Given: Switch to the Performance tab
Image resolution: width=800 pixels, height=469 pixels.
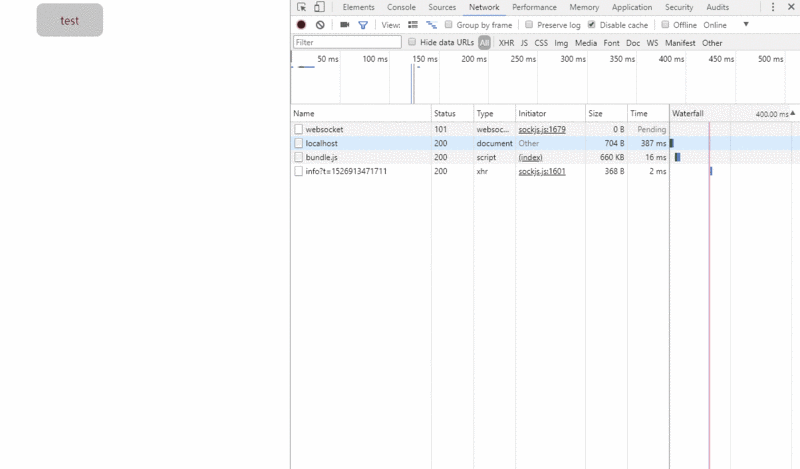Looking at the screenshot, I should coord(534,7).
